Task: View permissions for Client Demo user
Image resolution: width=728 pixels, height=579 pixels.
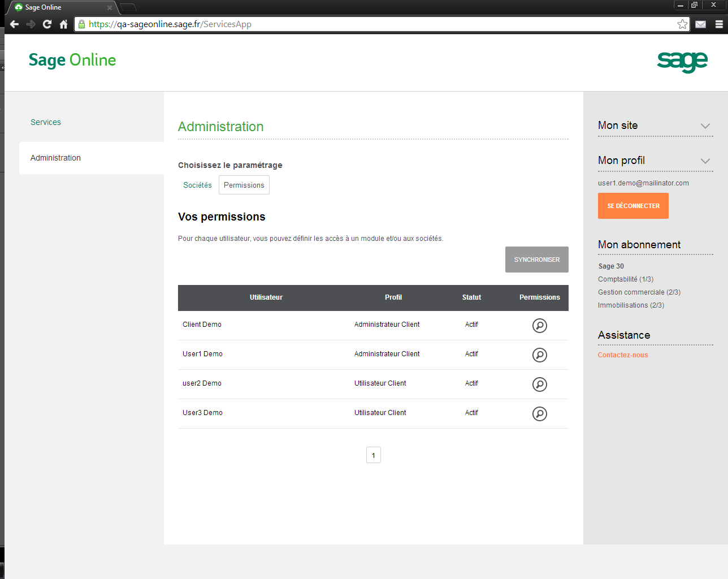Action: (x=539, y=326)
